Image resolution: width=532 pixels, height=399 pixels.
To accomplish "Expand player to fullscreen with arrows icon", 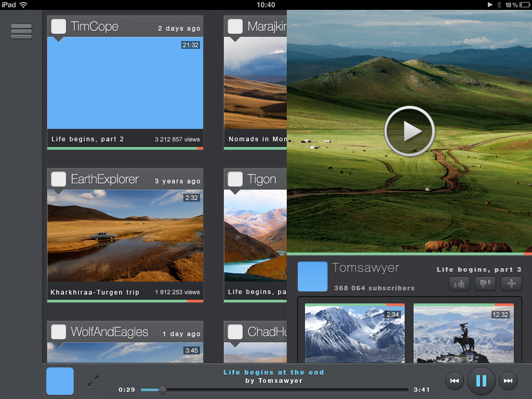I will pyautogui.click(x=93, y=381).
